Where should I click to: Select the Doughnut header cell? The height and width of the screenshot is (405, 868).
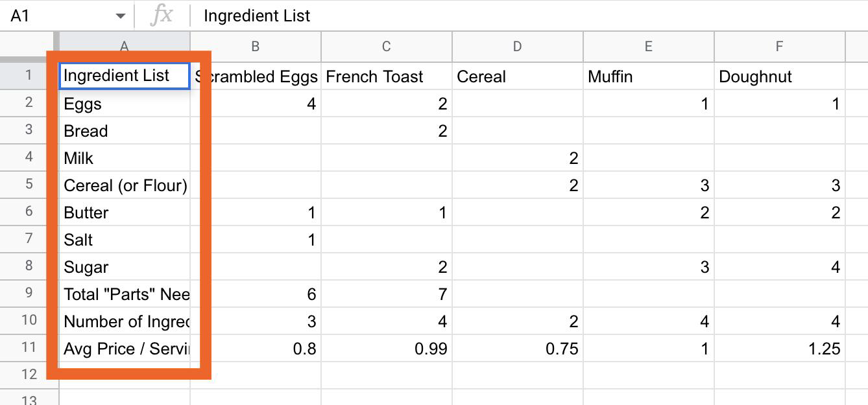pyautogui.click(x=780, y=76)
